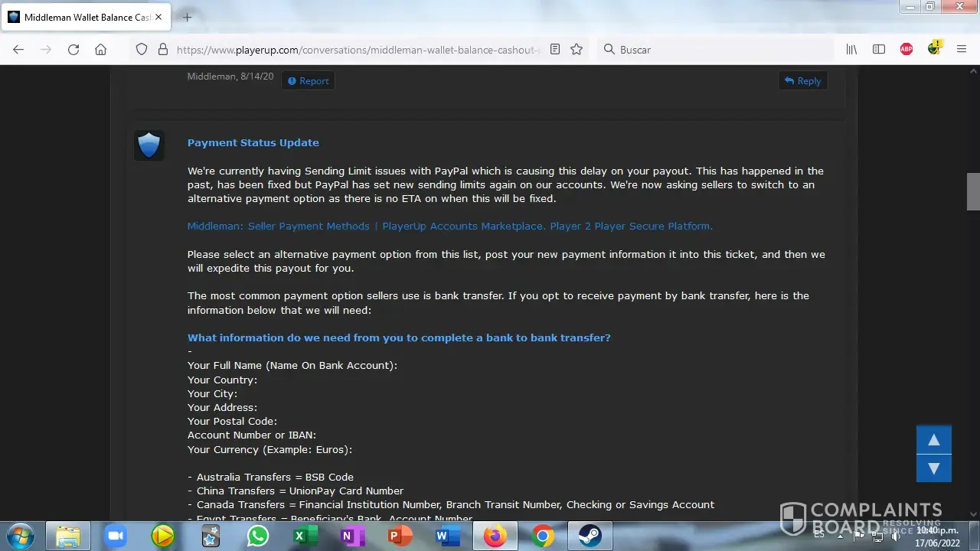The image size is (980, 551).
Task: Click the 'Your Currency (Example: Euros):' line
Action: [269, 449]
